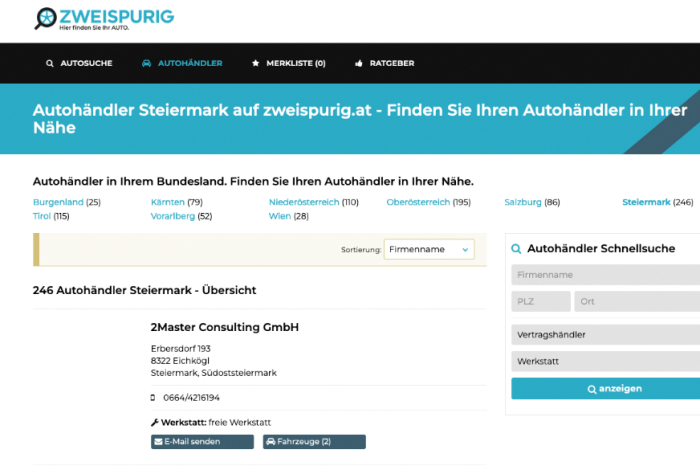Click the phone icon before 0664/4216194
700x466 pixels.
click(x=153, y=398)
